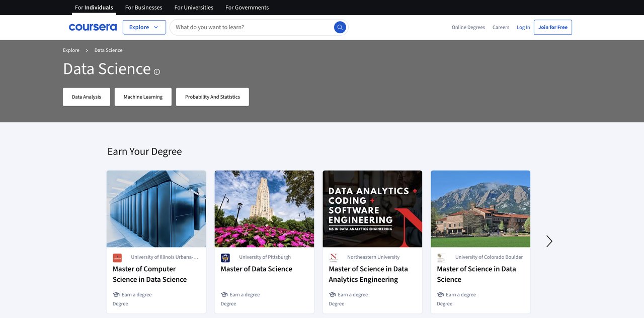Viewport: 644px width, 318px height.
Task: Click the next arrow of degree carousel
Action: coord(549,242)
